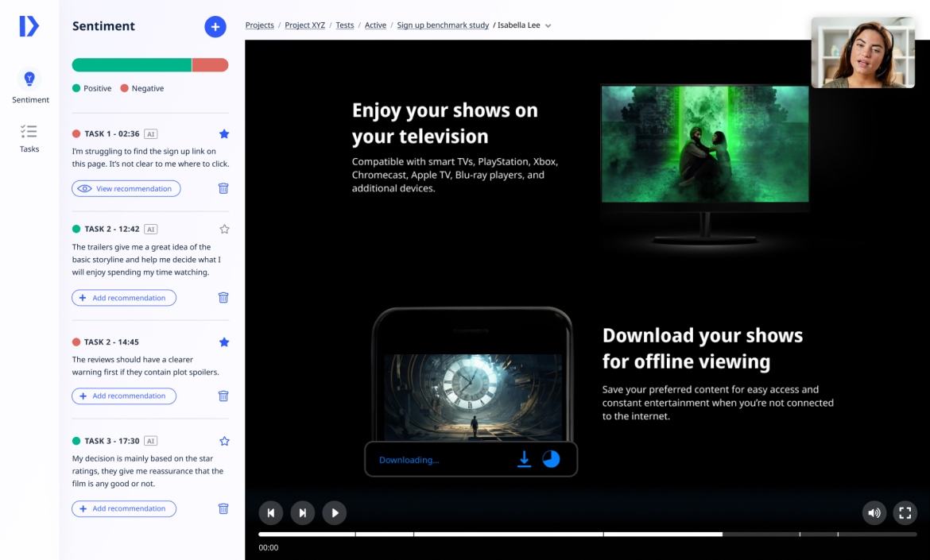Unstar the TASK 2 - 14:45 sentiment
930x560 pixels.
[x=224, y=342]
